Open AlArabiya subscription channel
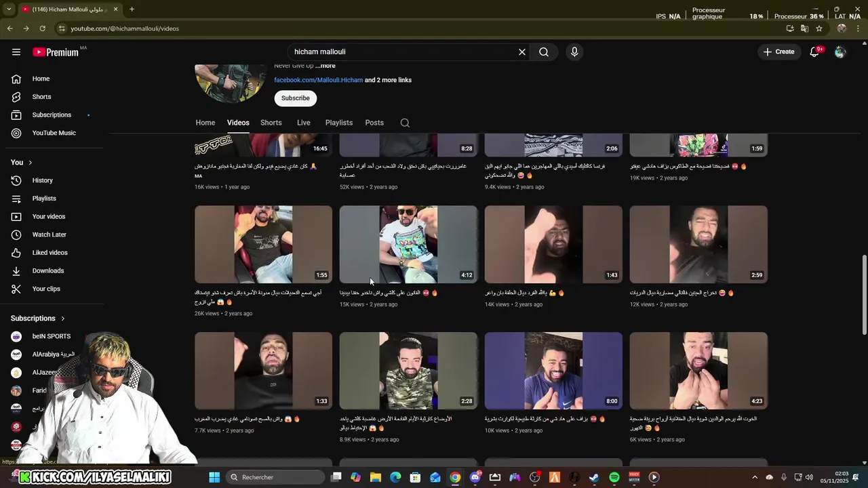This screenshot has height=488, width=868. (x=52, y=354)
